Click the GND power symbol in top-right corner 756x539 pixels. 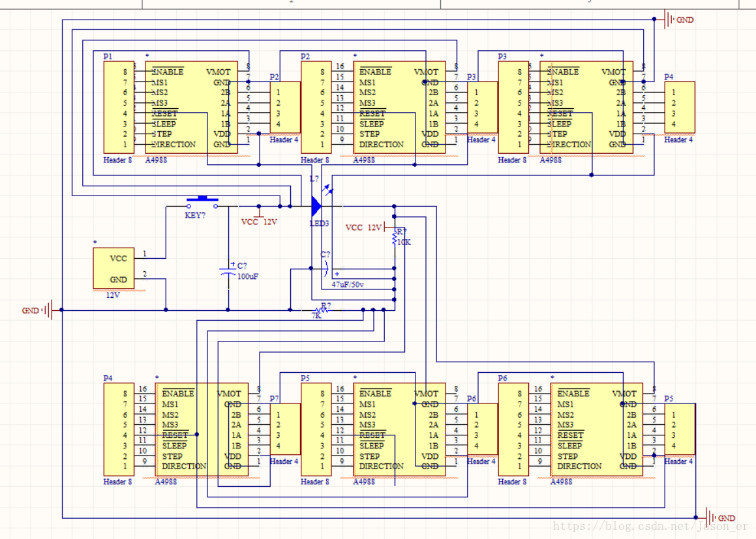coord(679,20)
